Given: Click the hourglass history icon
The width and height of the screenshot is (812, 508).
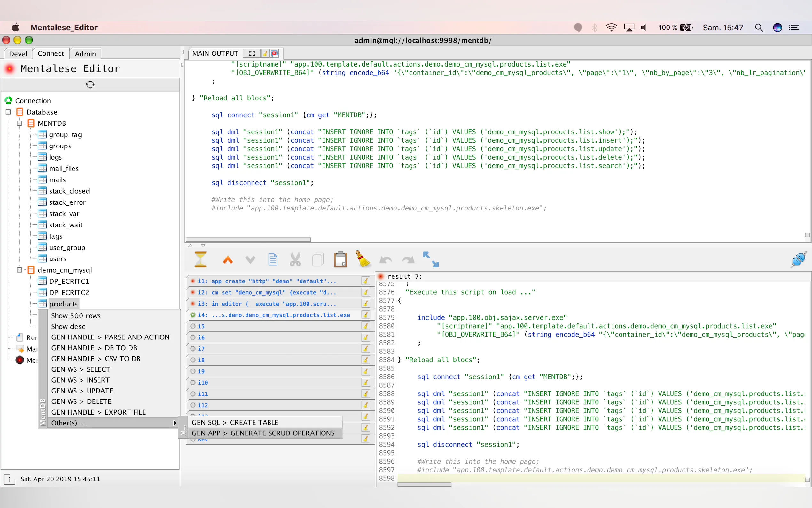Looking at the screenshot, I should tap(200, 259).
